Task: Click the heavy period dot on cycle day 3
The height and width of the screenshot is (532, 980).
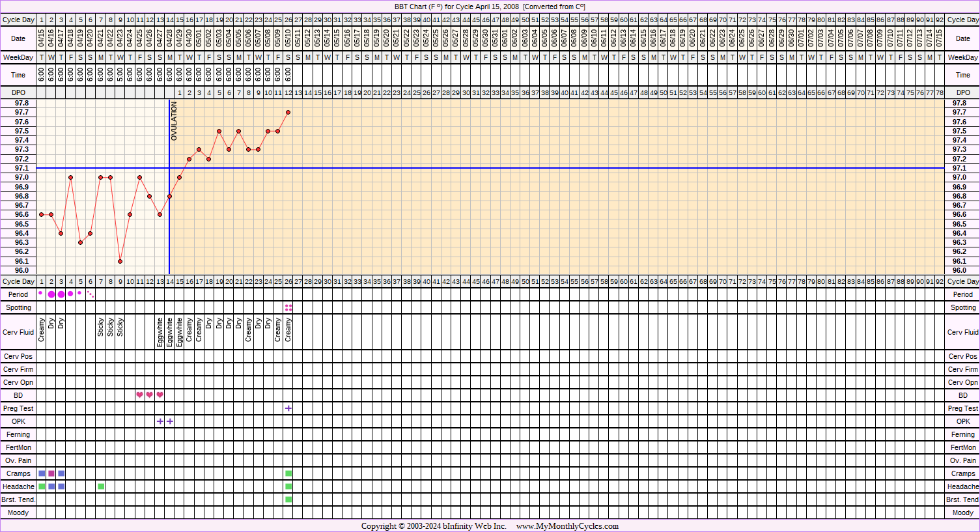Action: (x=61, y=294)
